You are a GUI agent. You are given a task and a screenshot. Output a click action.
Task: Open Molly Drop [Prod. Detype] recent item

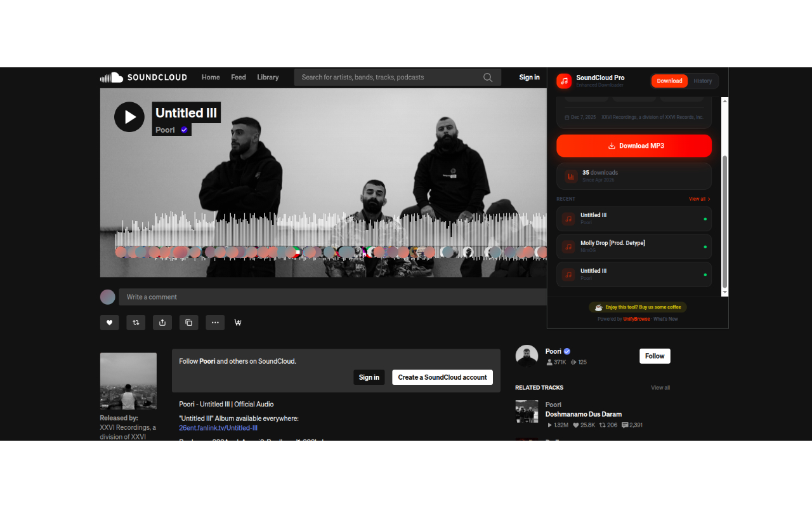(634, 246)
